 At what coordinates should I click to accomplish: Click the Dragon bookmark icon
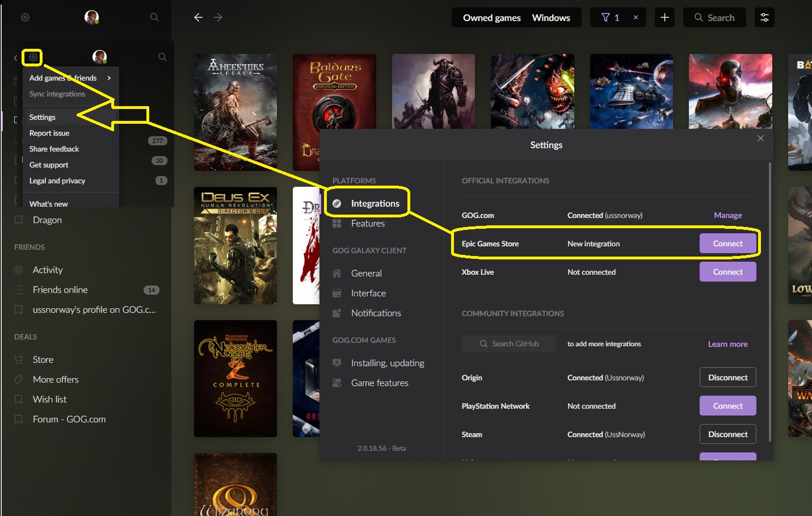pyautogui.click(x=19, y=220)
